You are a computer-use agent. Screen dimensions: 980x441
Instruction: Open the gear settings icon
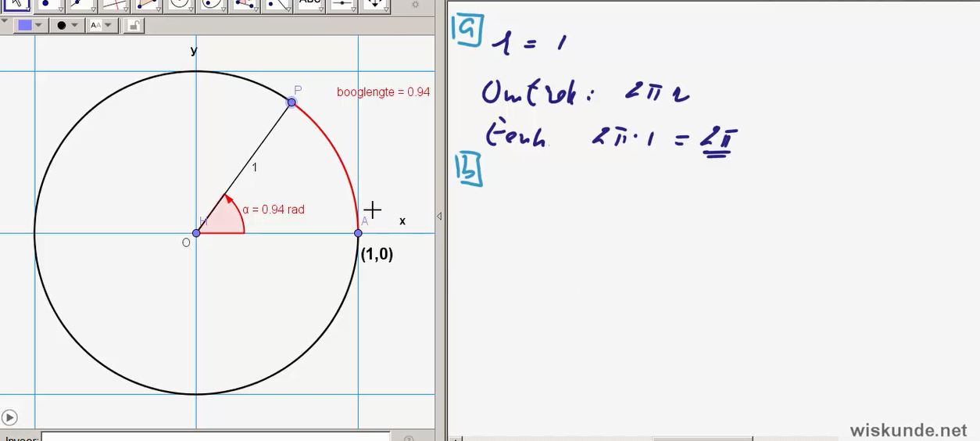pos(415,5)
